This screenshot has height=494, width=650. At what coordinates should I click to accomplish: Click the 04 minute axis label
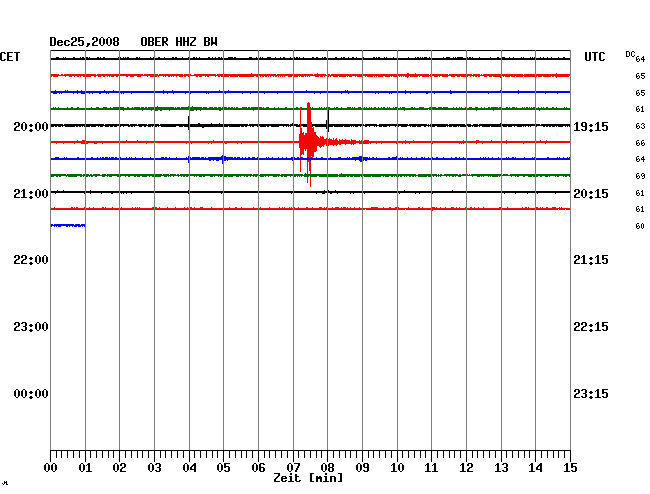[189, 468]
